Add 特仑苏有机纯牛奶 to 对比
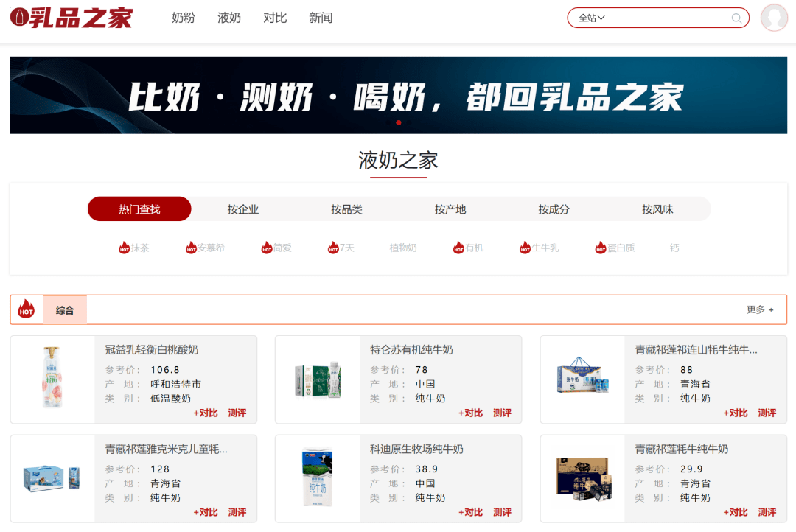Viewport: 796px width, 532px height. pyautogui.click(x=470, y=413)
